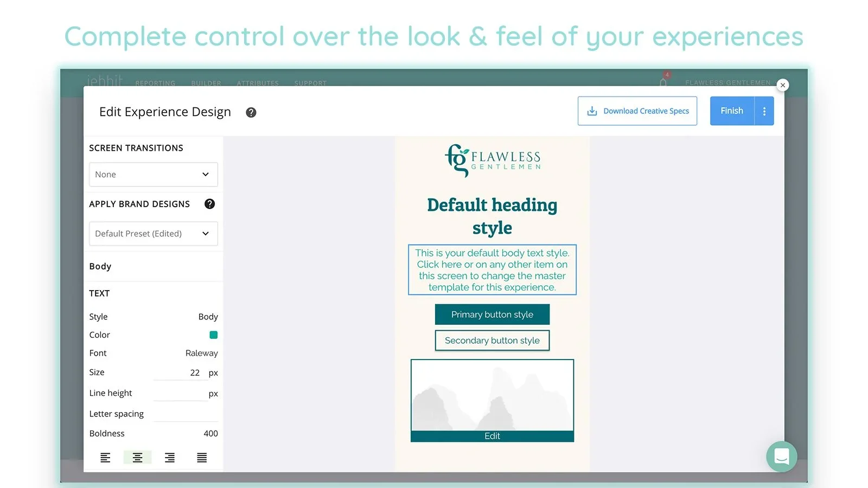Set text alignment to center
Image resolution: width=868 pixels, height=488 pixels.
point(137,458)
